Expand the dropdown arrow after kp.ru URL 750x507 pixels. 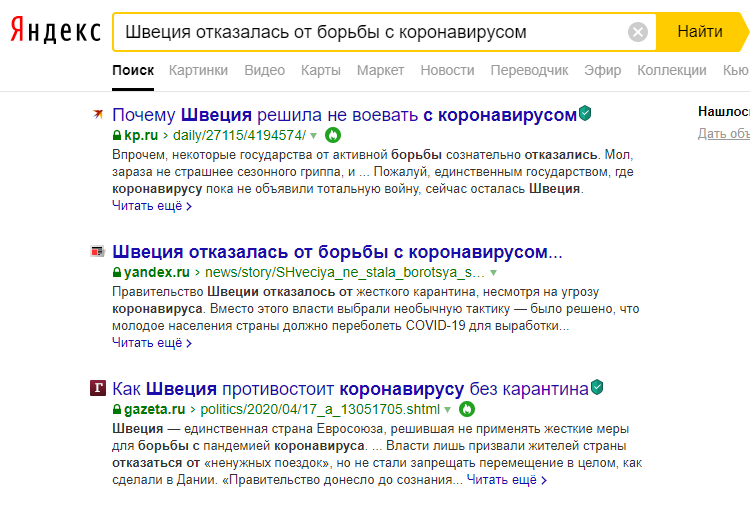coord(314,136)
